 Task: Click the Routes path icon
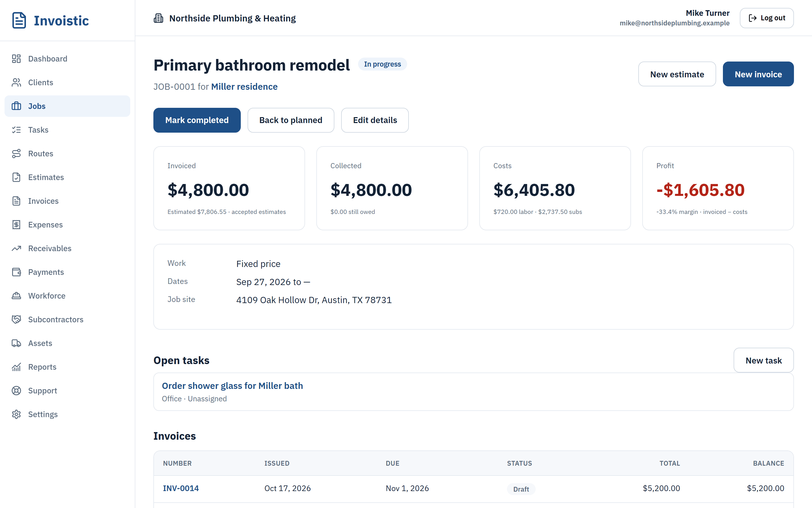[x=16, y=154]
